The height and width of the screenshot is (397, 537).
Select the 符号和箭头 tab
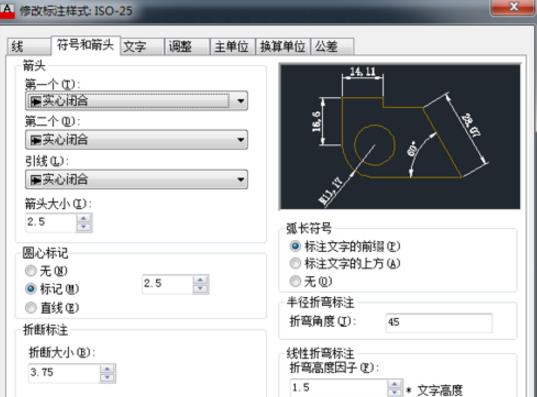point(86,45)
